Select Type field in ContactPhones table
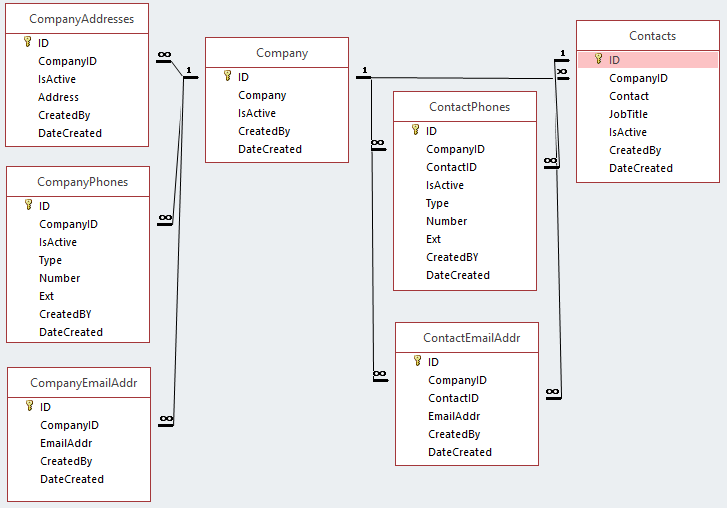Viewport: 727px width, 508px height. tap(437, 203)
